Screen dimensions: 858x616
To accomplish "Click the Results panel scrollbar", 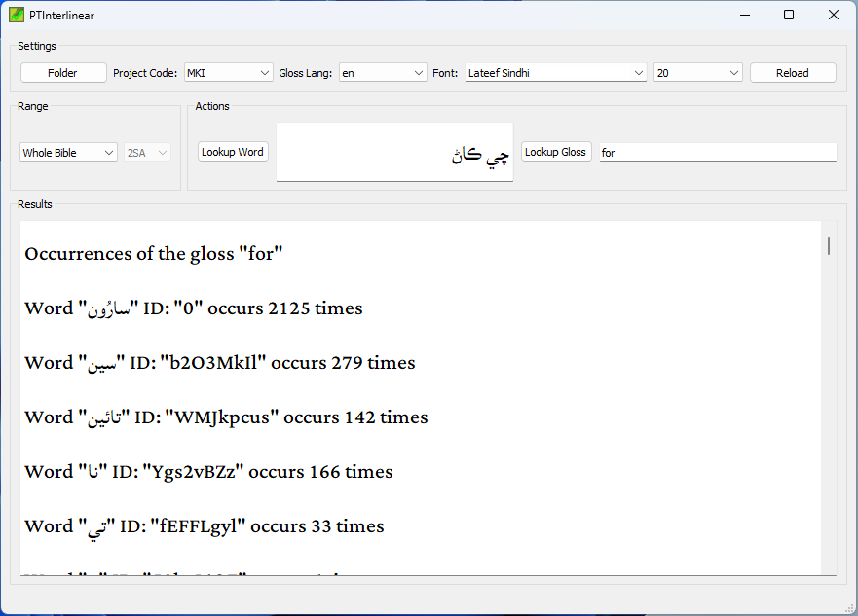I will (827, 246).
